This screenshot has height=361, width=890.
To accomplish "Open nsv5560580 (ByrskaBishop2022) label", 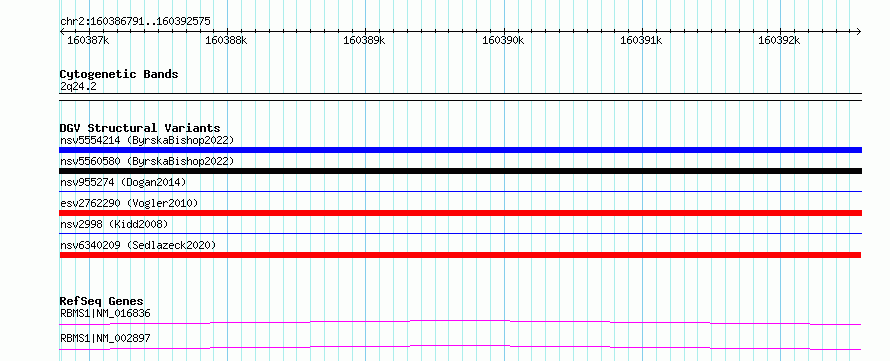I will pyautogui.click(x=147, y=161).
